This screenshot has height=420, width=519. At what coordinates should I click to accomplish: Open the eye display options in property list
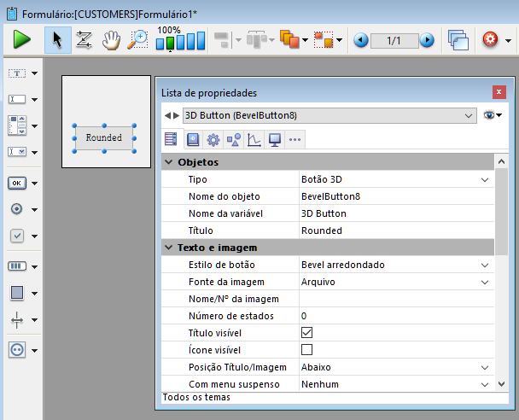(x=491, y=115)
